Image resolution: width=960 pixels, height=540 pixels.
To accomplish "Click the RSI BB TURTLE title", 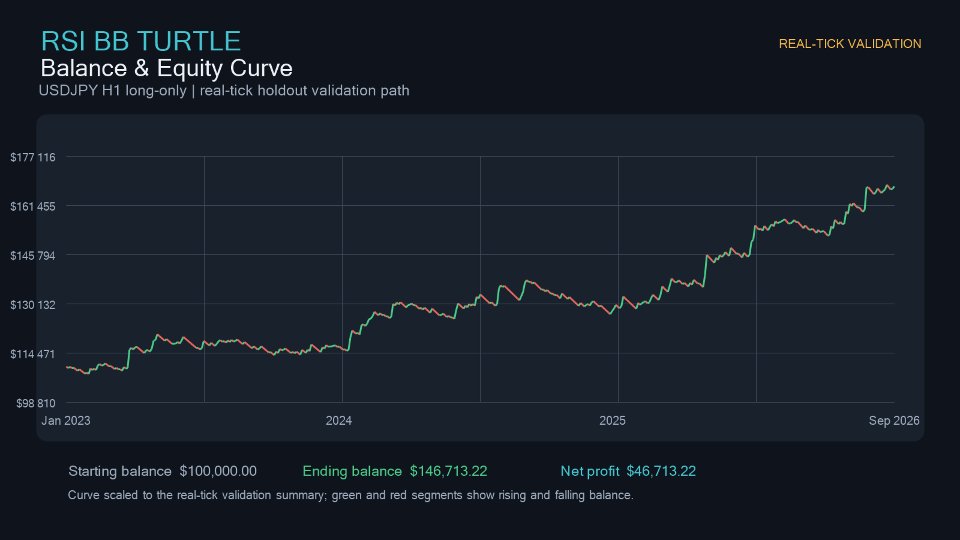I will pos(141,41).
